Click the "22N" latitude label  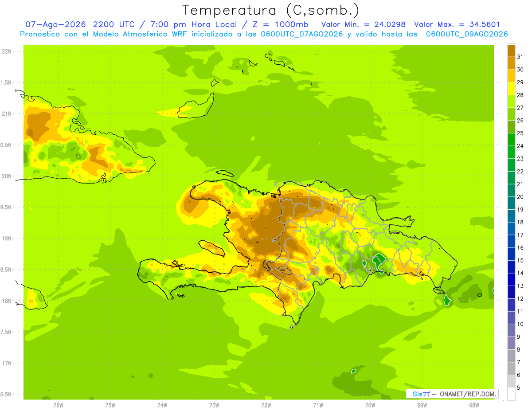tap(7, 51)
